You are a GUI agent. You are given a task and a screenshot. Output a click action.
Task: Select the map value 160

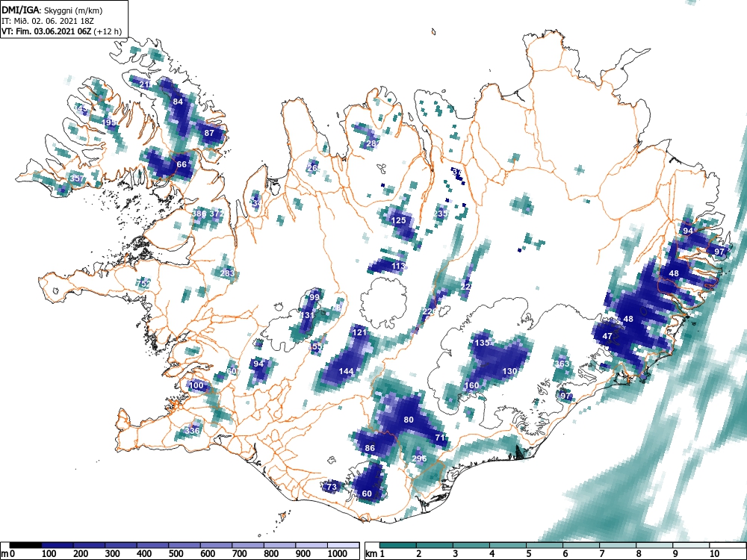coord(471,385)
